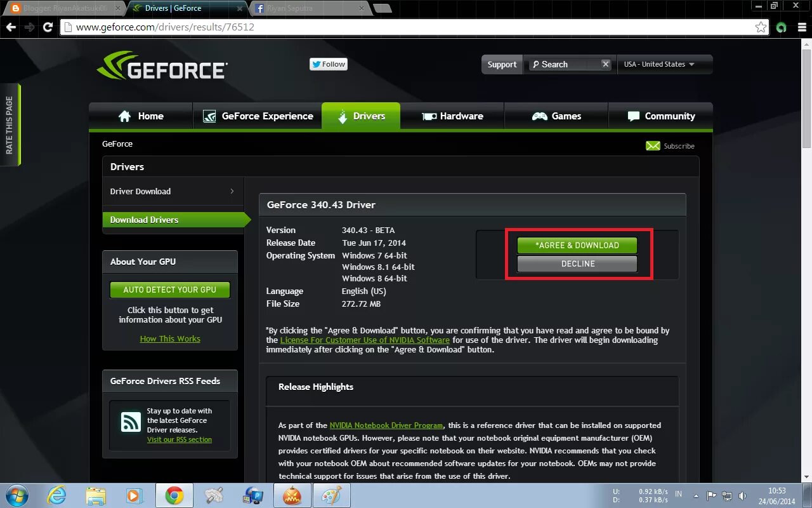Screen dimensions: 812x508
Task: Click the browser Forward arrow
Action: pos(29,27)
